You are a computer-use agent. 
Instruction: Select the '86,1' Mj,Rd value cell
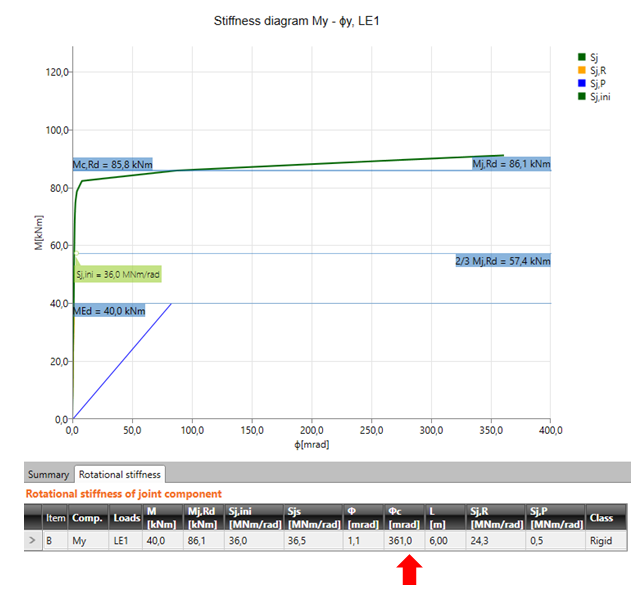[x=203, y=541]
